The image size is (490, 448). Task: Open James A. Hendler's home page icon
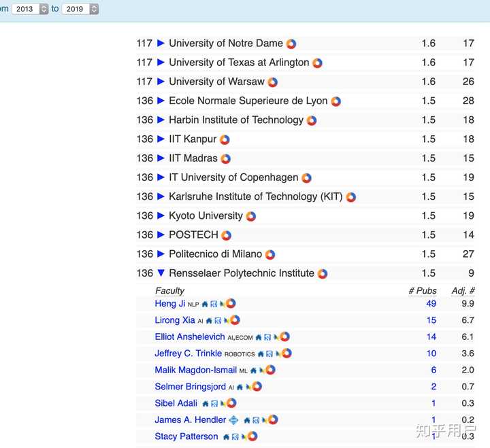click(247, 421)
